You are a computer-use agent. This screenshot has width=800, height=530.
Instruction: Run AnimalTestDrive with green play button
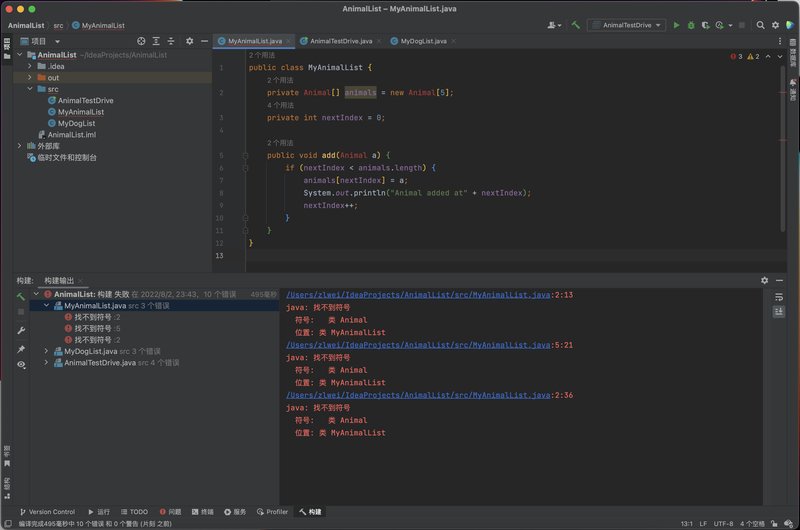click(x=677, y=25)
